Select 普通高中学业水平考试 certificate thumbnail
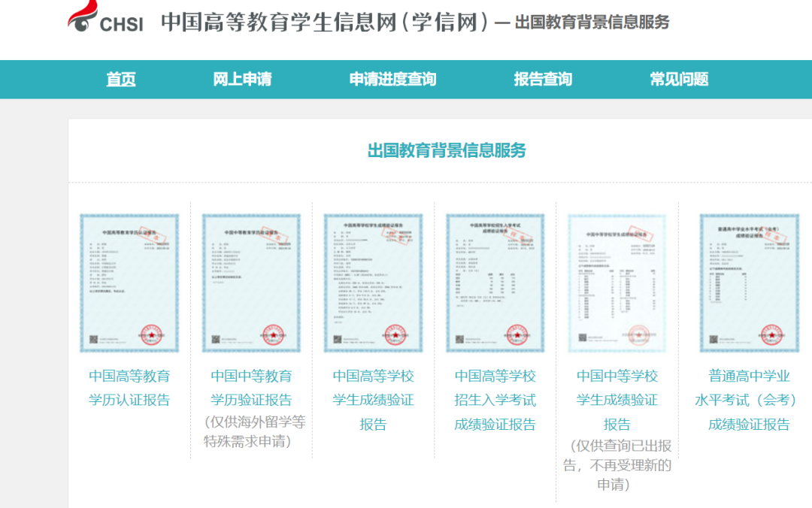The image size is (812, 508). tap(750, 283)
